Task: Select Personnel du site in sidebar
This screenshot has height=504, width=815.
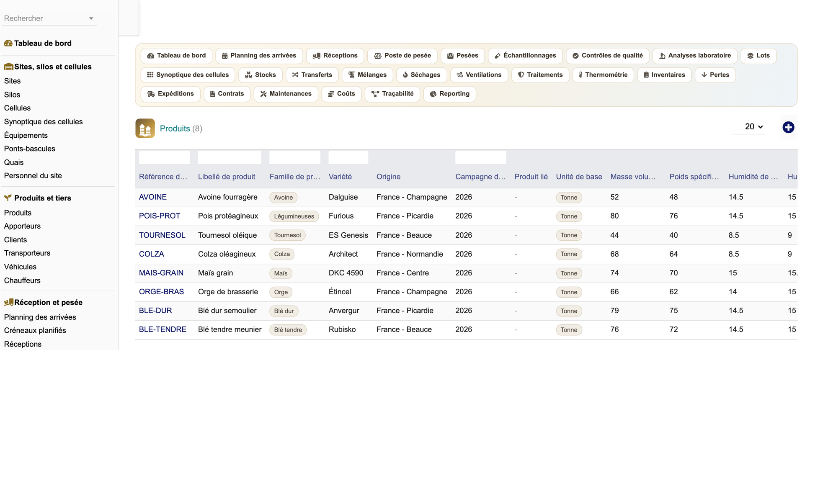Action: point(33,176)
